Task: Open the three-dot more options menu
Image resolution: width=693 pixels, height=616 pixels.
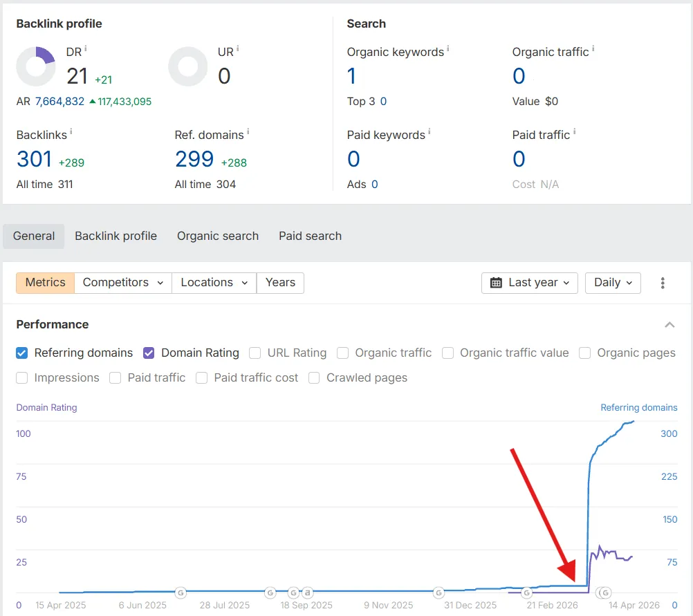Action: (663, 283)
